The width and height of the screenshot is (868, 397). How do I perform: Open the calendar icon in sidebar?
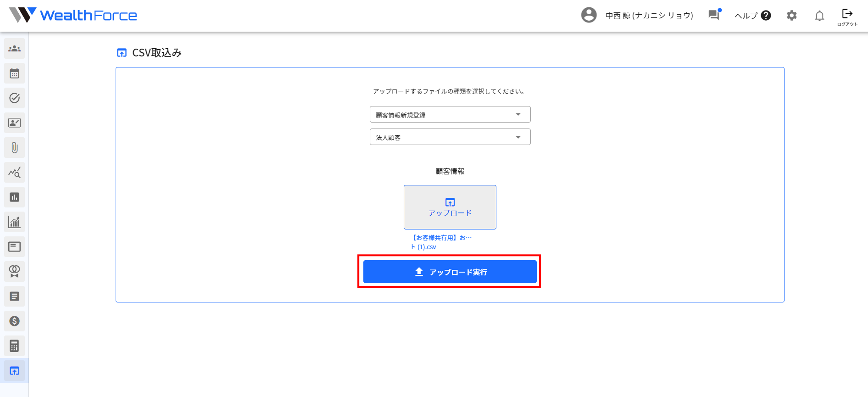click(14, 73)
